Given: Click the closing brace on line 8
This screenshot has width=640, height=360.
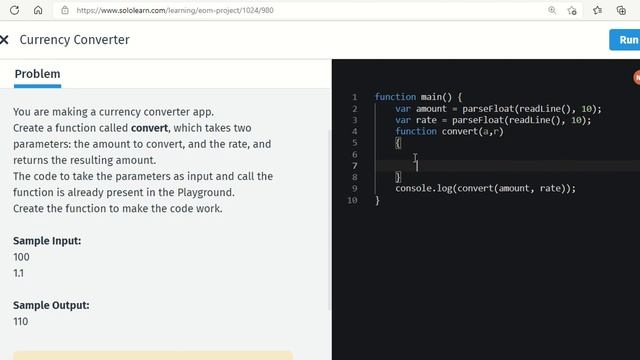Looking at the screenshot, I should 398,177.
